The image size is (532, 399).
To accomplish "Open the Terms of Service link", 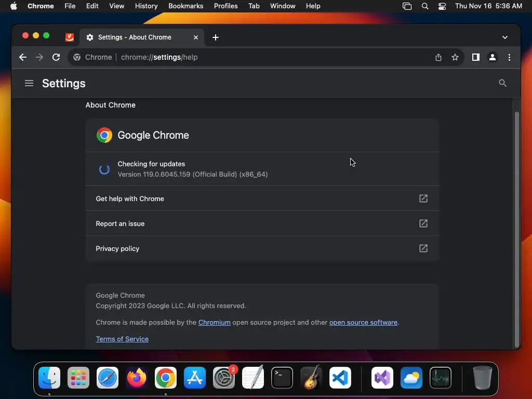I will point(122,339).
